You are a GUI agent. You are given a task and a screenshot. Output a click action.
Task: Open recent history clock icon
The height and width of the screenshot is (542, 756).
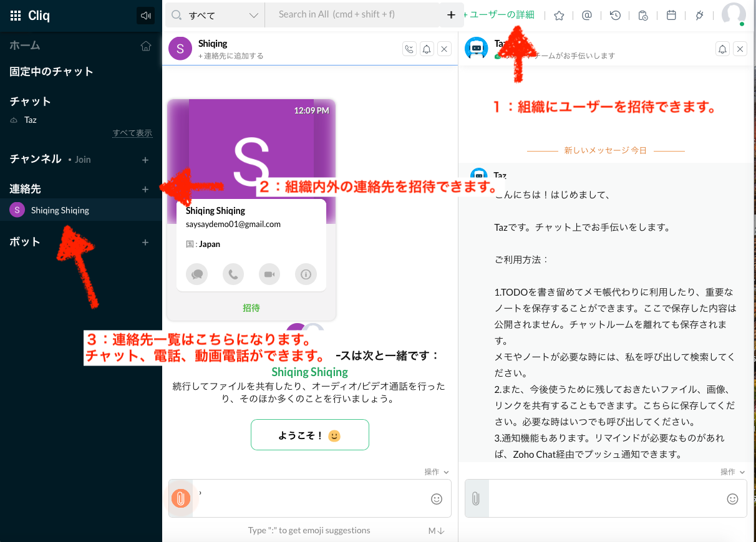615,16
